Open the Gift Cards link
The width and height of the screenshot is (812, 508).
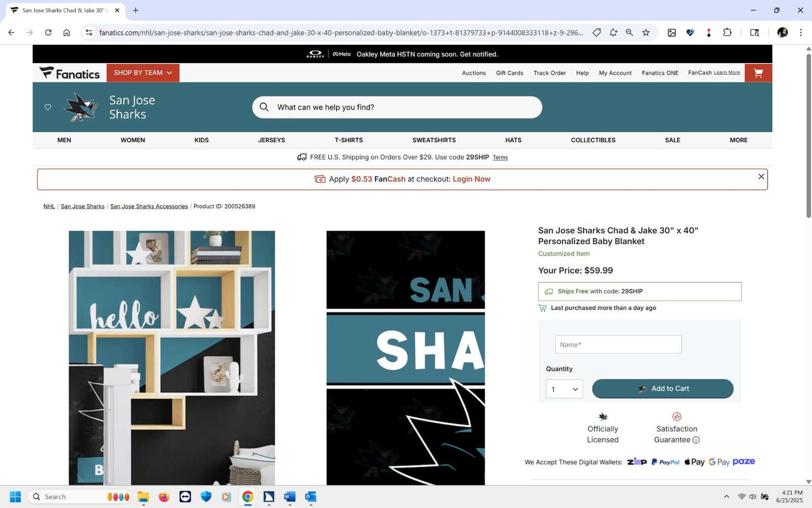(x=510, y=73)
